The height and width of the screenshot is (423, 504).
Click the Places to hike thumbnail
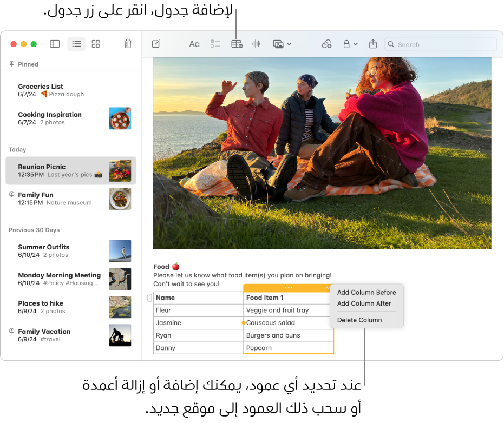pos(120,307)
